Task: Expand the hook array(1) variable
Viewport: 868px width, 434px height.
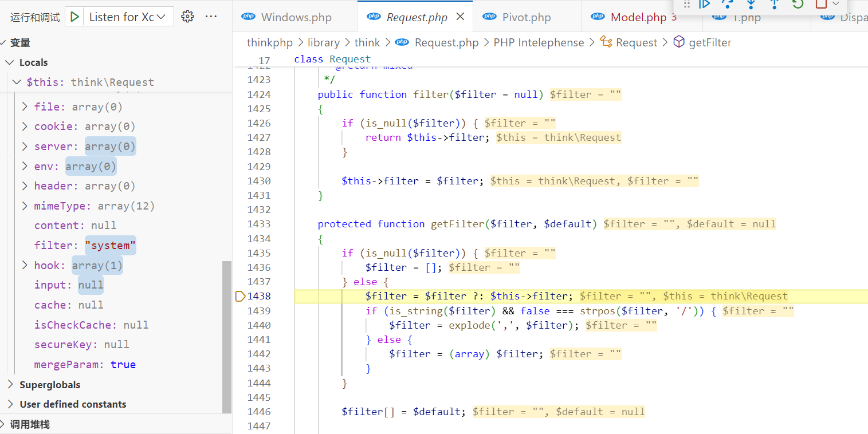Action: (25, 265)
